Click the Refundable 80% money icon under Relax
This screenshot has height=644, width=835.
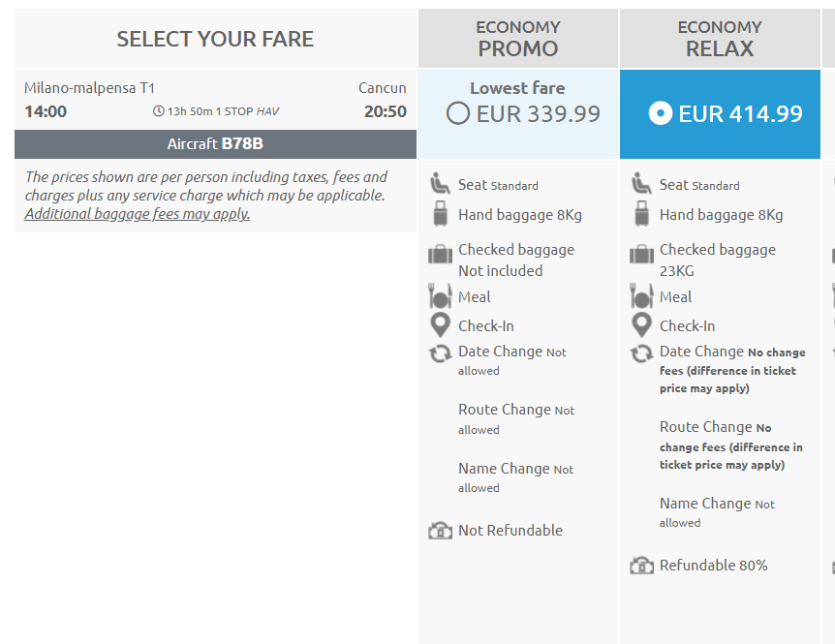pos(641,566)
